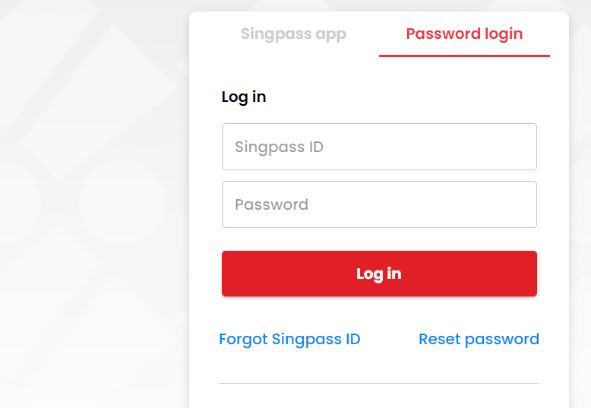
Task: Click inside the Singpass ID field
Action: [x=379, y=147]
